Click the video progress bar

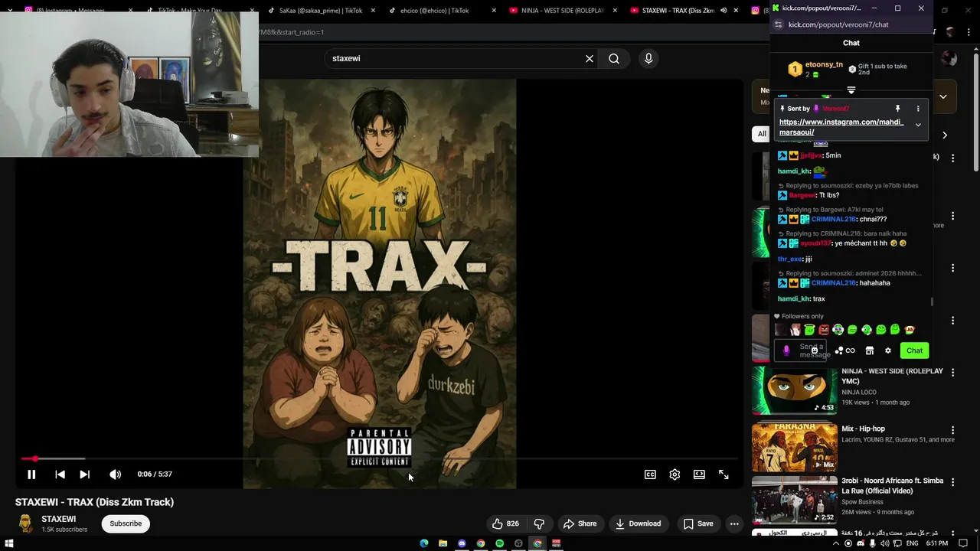tap(379, 458)
